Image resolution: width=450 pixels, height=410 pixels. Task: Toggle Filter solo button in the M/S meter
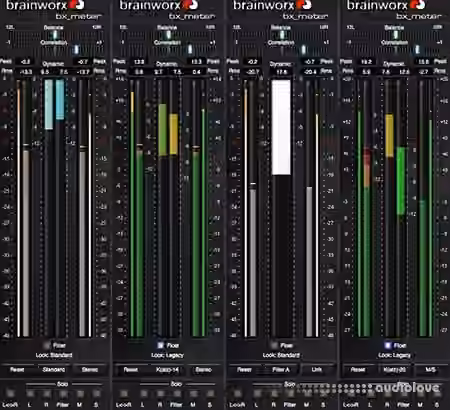(x=404, y=394)
